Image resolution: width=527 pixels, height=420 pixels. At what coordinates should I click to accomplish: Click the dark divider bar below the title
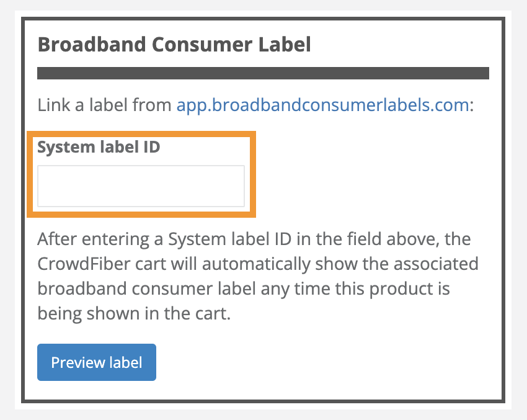click(x=263, y=73)
